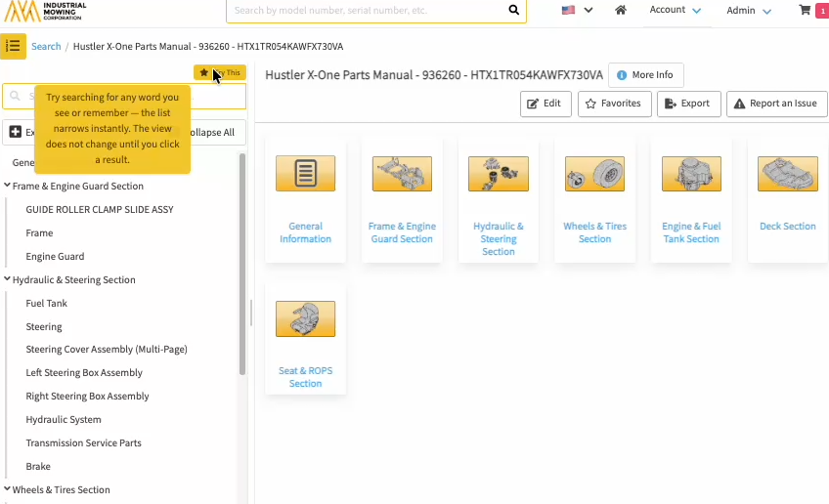Select Left Steering Box Assembly tree item

(x=84, y=373)
